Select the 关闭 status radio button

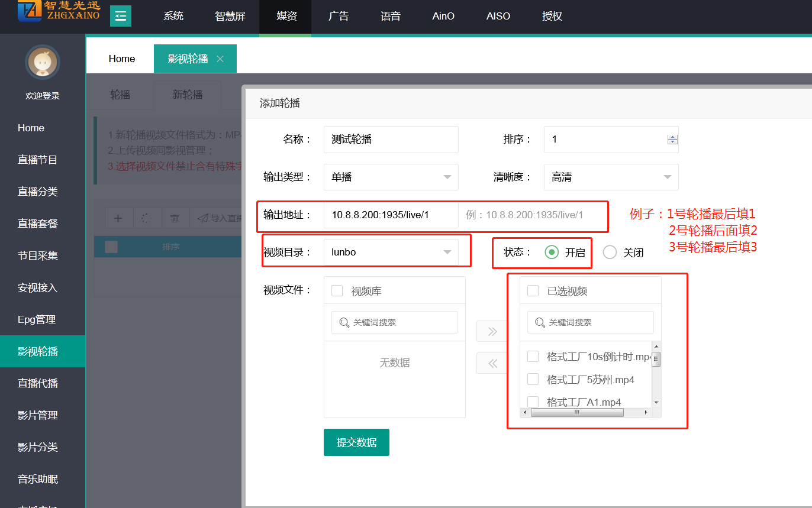tap(610, 253)
